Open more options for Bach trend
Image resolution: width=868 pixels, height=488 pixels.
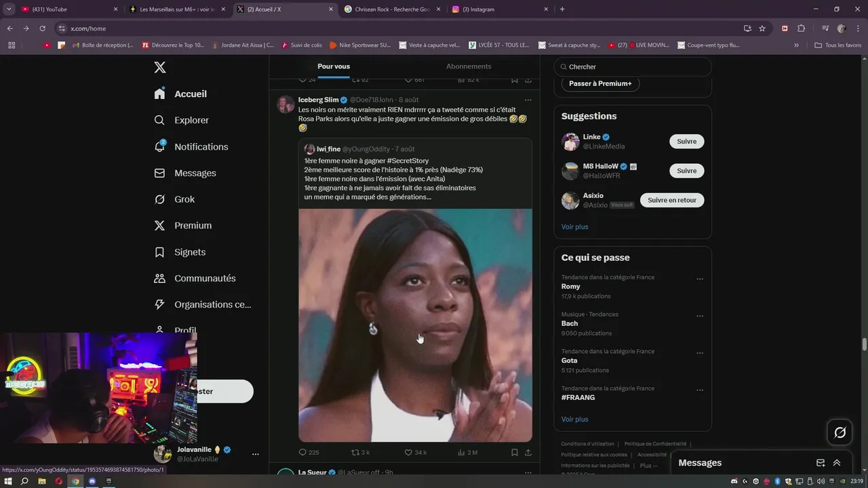pos(700,316)
